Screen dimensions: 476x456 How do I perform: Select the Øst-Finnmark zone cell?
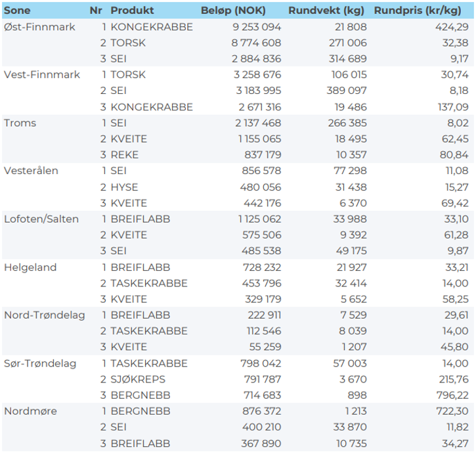click(39, 27)
